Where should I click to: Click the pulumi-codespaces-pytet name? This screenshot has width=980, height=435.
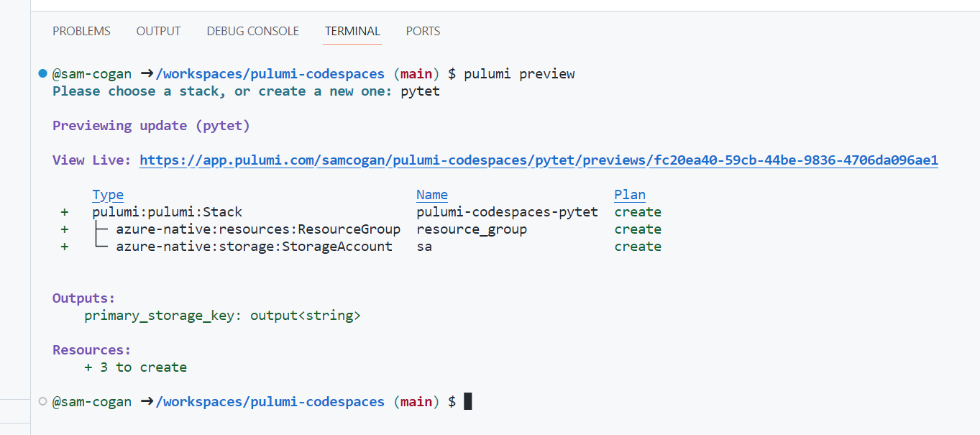[x=507, y=212]
